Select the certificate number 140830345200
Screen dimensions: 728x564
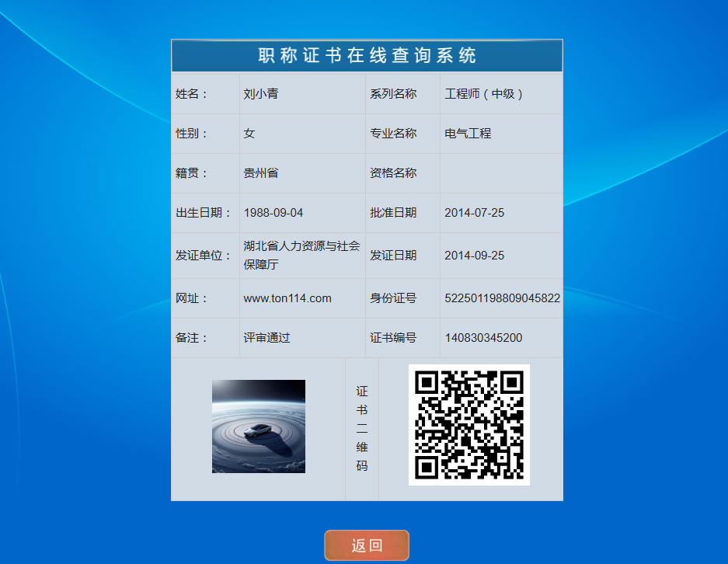pos(483,337)
